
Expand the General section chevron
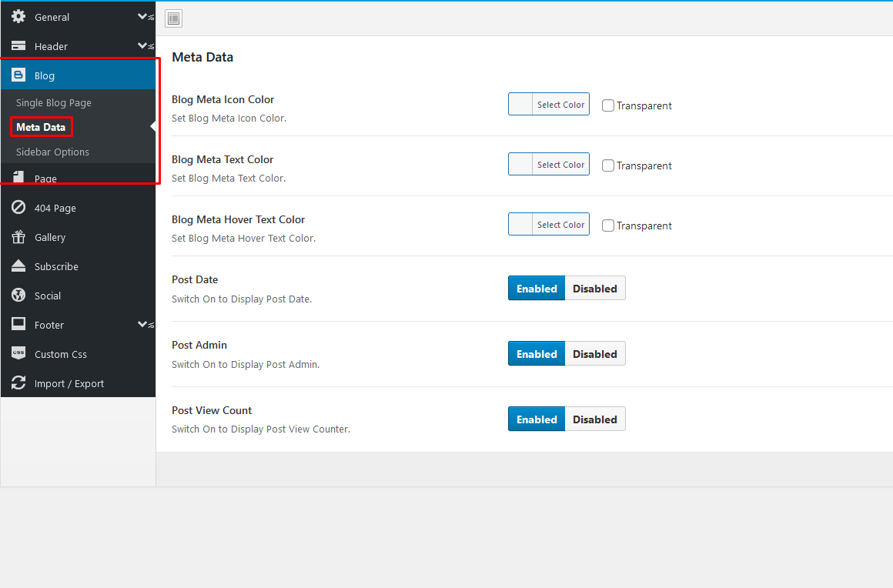pos(143,16)
